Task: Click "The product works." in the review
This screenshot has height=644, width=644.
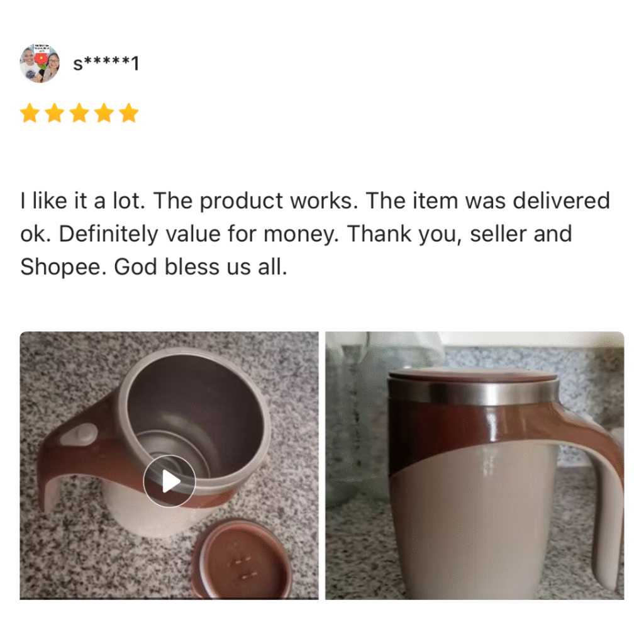Action: pyautogui.click(x=255, y=201)
